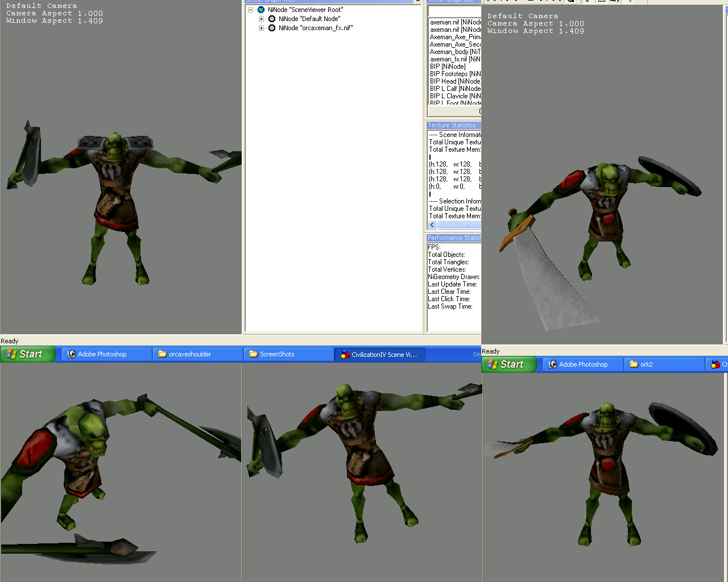
Task: Select the NiNode "orcaxeman_fx.nif" tree label
Action: pyautogui.click(x=316, y=28)
